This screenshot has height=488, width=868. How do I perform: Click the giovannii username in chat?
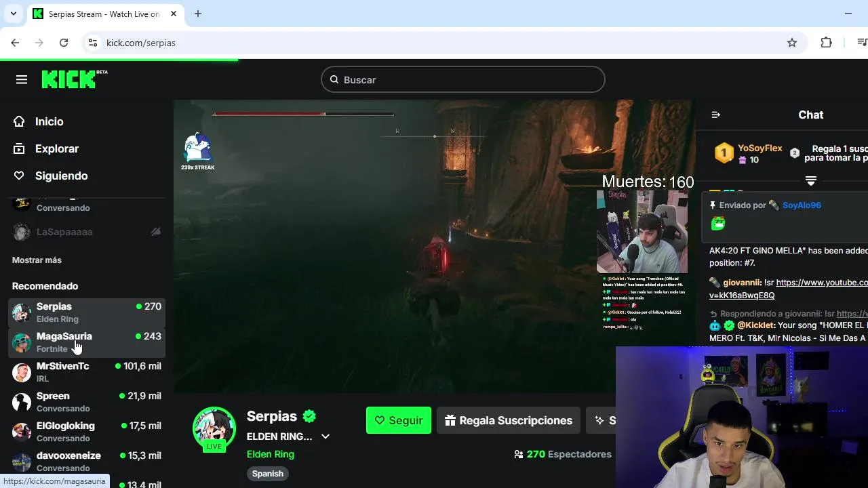(x=742, y=283)
